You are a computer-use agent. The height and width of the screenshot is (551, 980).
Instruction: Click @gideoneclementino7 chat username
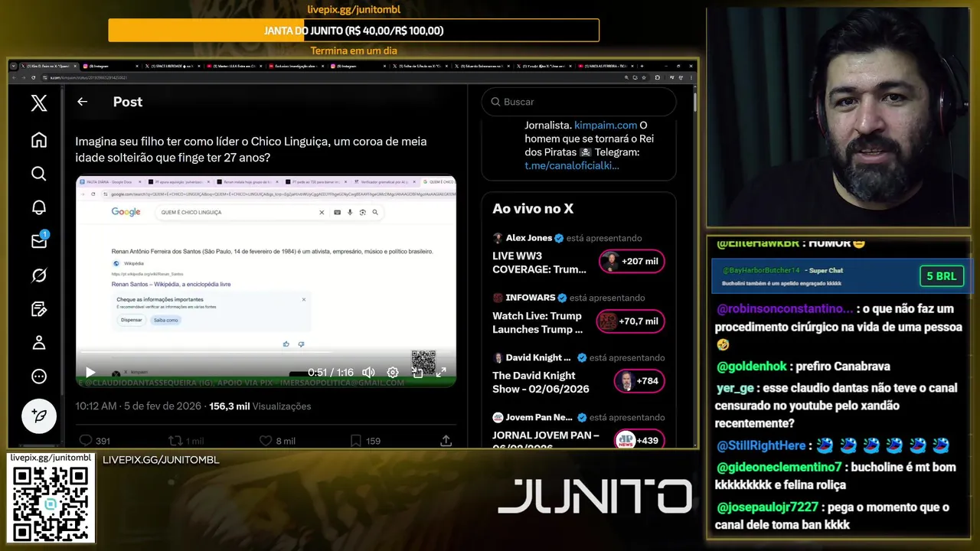coord(779,466)
